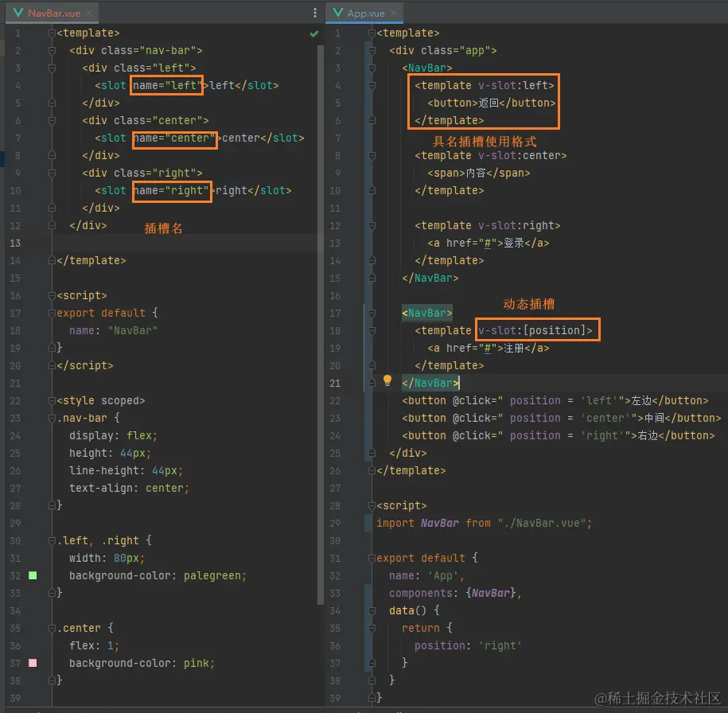
Task: Click the yellow lightbulb quick-fix icon
Action: point(387,381)
